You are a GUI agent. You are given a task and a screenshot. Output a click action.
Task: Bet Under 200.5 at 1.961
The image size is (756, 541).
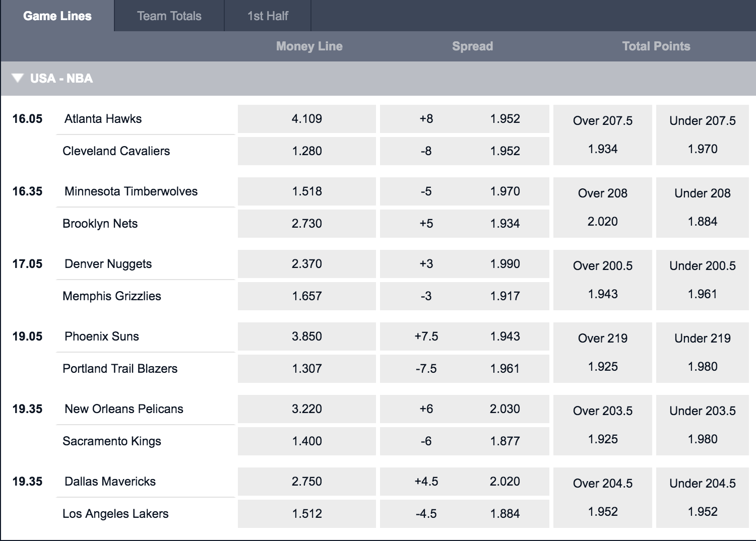click(x=703, y=280)
